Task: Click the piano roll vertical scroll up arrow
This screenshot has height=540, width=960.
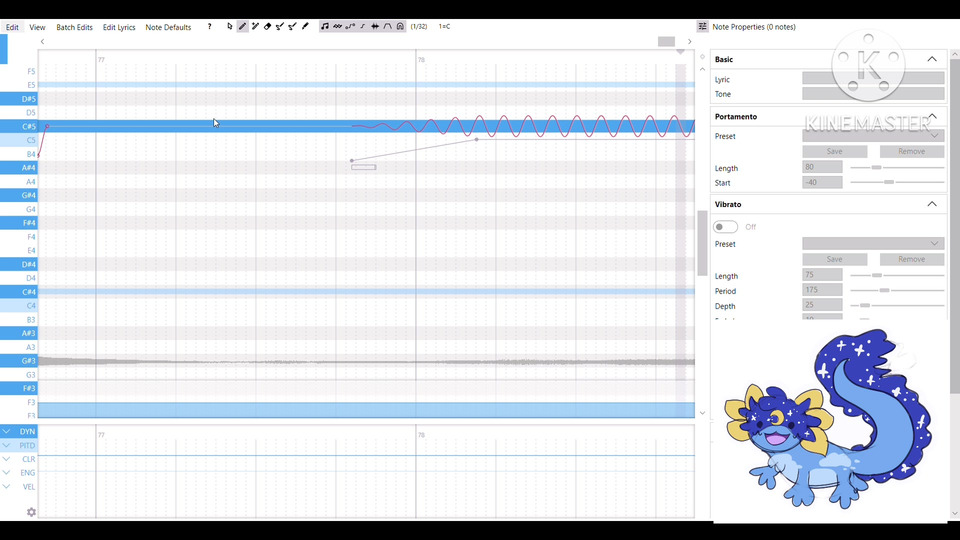Action: 702,69
